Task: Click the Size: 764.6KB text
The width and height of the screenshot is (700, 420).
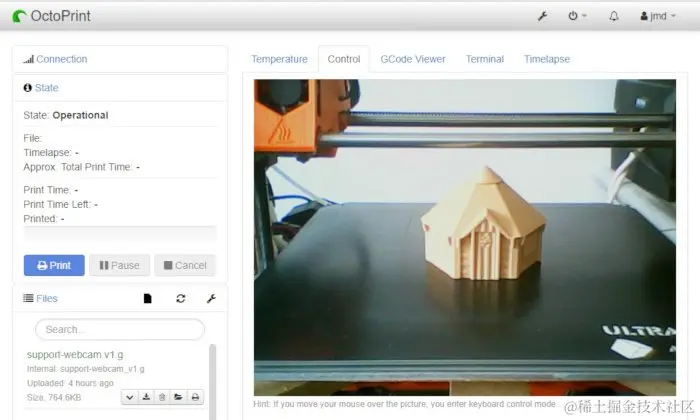Action: coord(54,397)
